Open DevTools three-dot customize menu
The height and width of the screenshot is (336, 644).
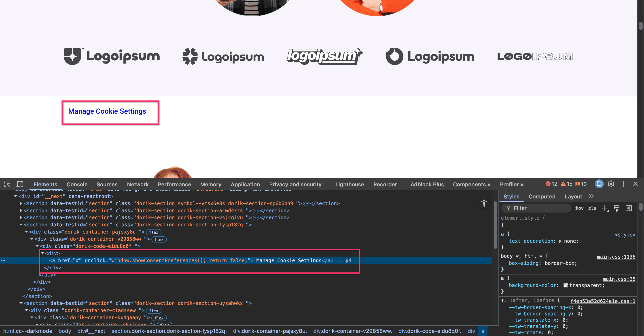(623, 184)
